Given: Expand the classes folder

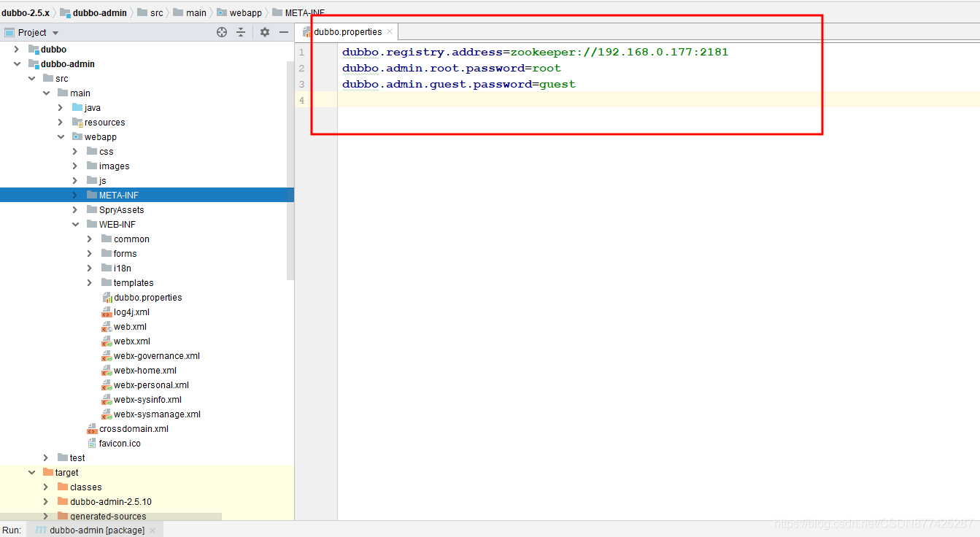Looking at the screenshot, I should pyautogui.click(x=46, y=487).
